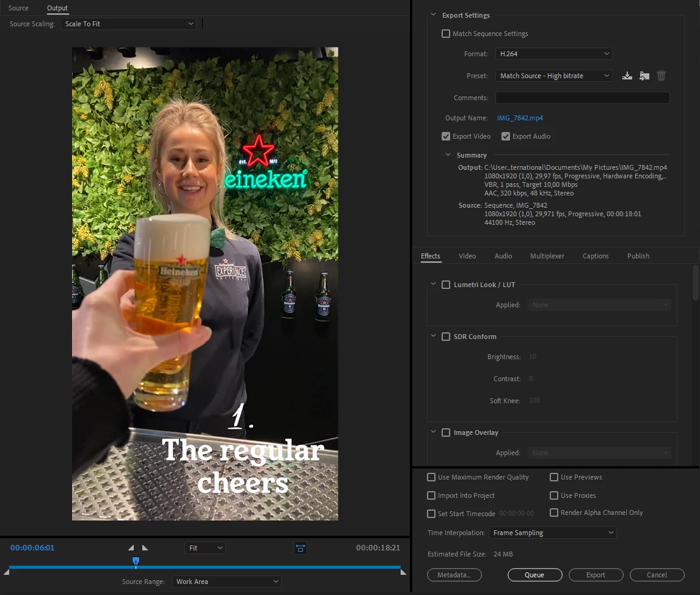Enable the Image Overlay checkbox
700x595 pixels.
445,433
